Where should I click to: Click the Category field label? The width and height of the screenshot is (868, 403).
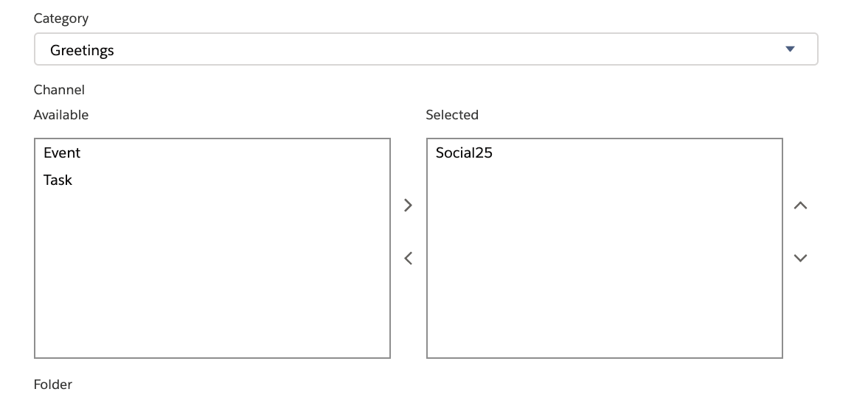point(61,18)
